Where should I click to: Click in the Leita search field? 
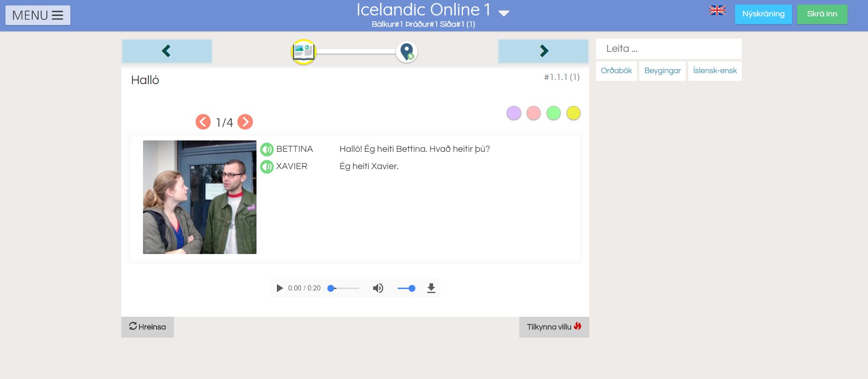[x=668, y=49]
